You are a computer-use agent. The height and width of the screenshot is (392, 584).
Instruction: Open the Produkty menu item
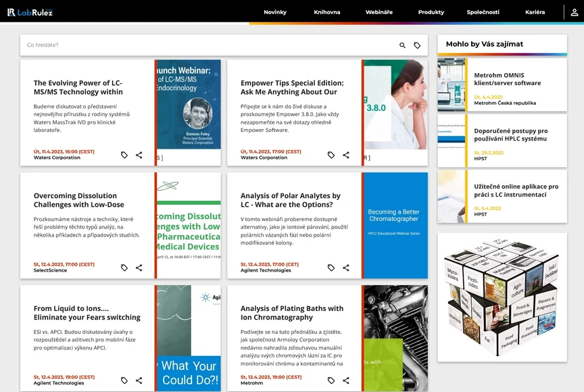click(431, 12)
